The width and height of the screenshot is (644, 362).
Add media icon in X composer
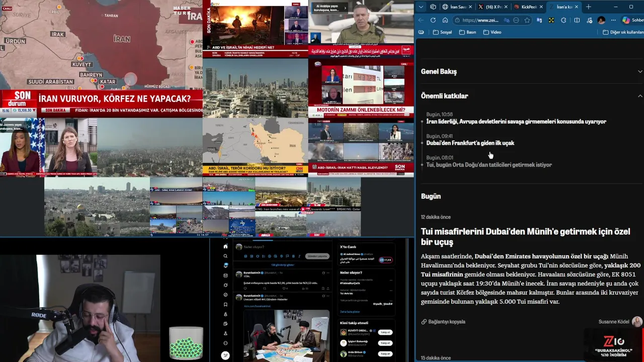[246, 256]
